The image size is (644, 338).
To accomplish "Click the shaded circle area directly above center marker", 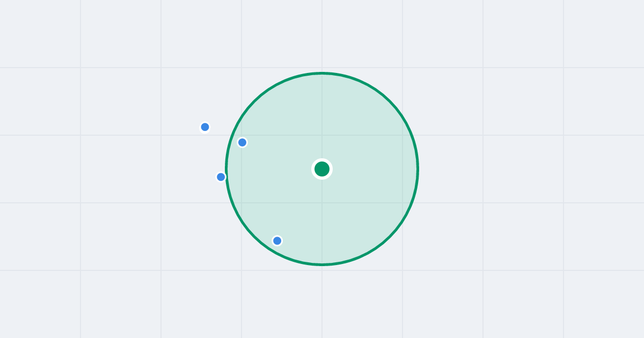I will coord(322,118).
